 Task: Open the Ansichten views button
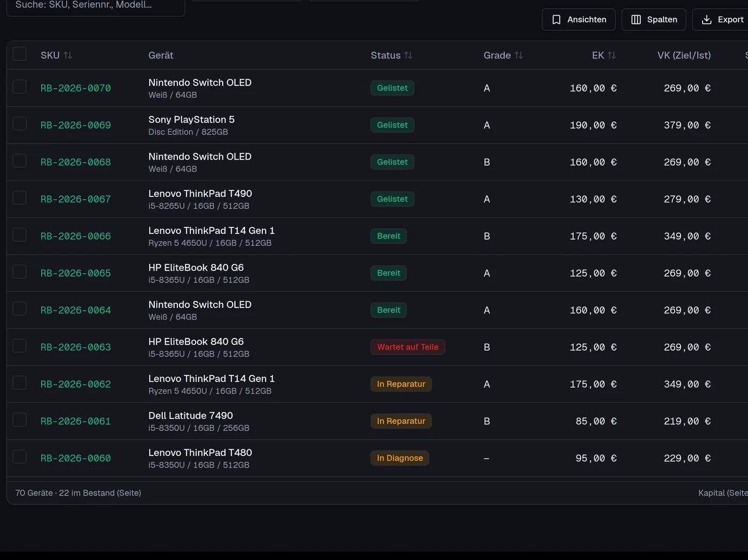click(x=579, y=20)
